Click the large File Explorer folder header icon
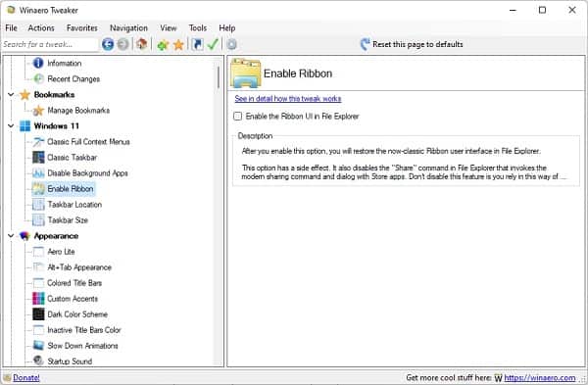 (x=246, y=73)
